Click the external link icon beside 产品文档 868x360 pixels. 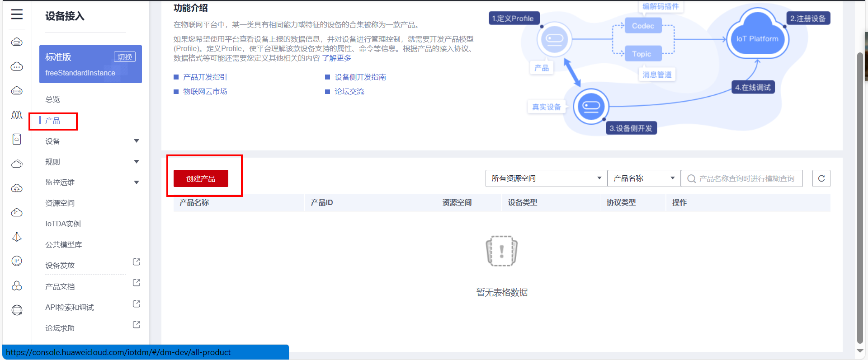pos(137,283)
